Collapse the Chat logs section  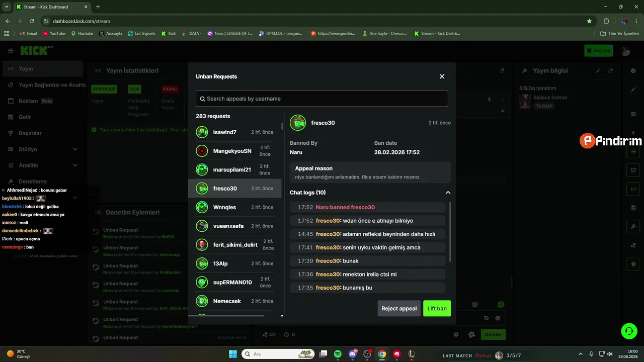click(x=448, y=193)
